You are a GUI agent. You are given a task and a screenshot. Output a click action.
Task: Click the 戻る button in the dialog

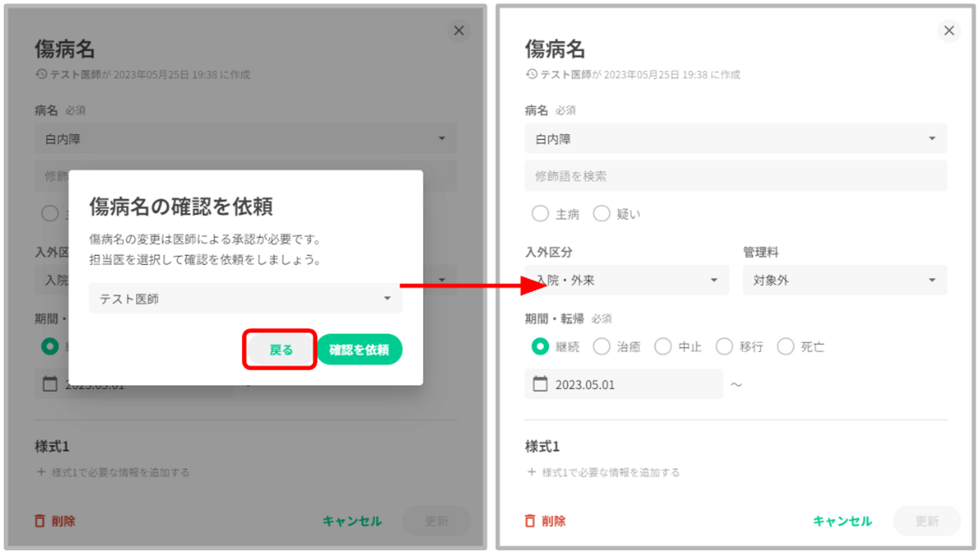click(280, 350)
